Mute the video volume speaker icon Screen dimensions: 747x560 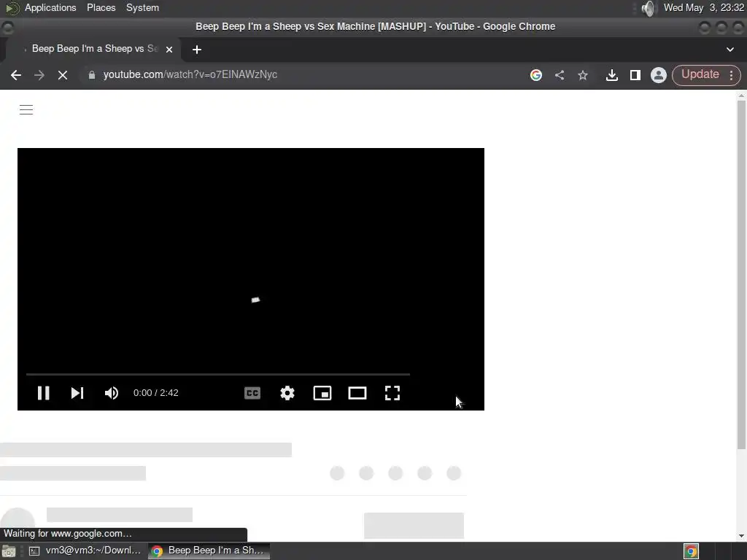pyautogui.click(x=112, y=393)
